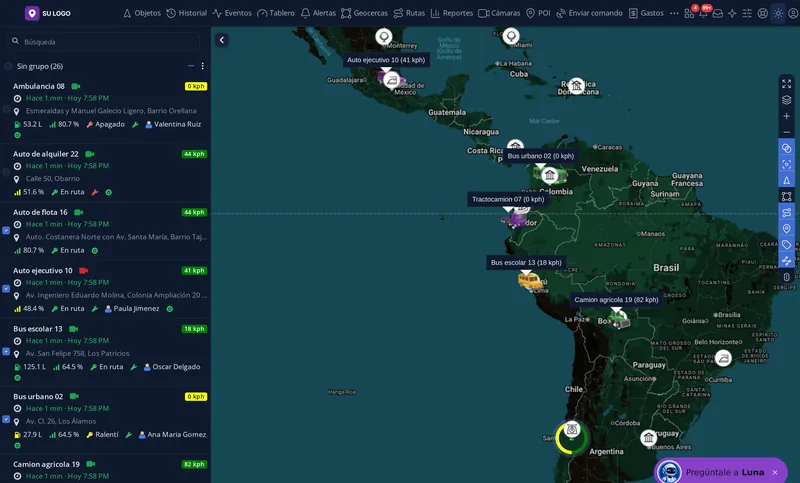Open the Rutas section
This screenshot has width=800, height=483.
(409, 13)
